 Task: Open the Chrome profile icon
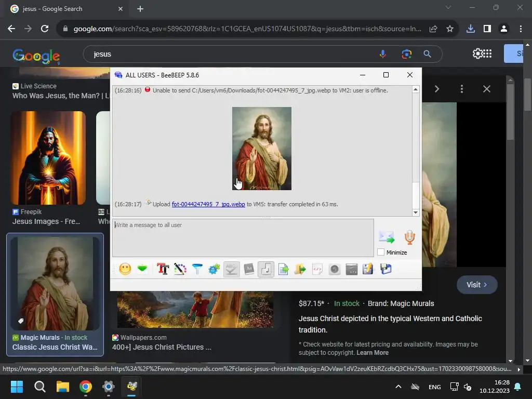click(504, 29)
